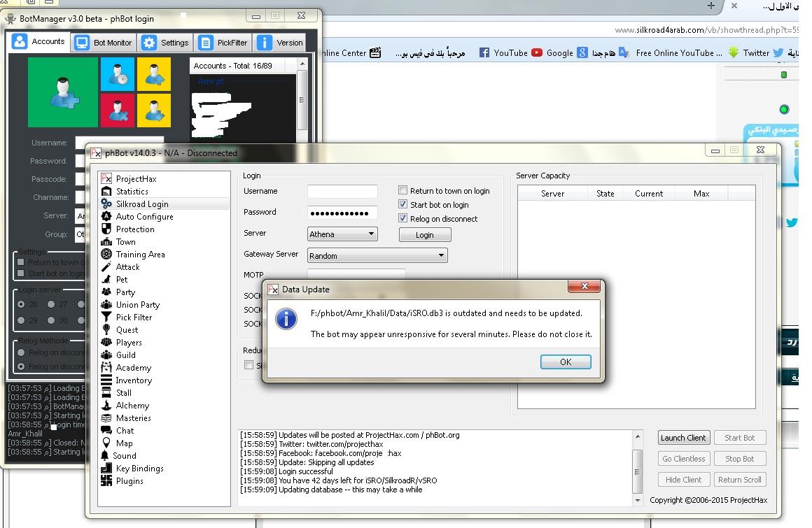Select Silkroad Login in sidebar
The width and height of the screenshot is (812, 528).
[142, 204]
